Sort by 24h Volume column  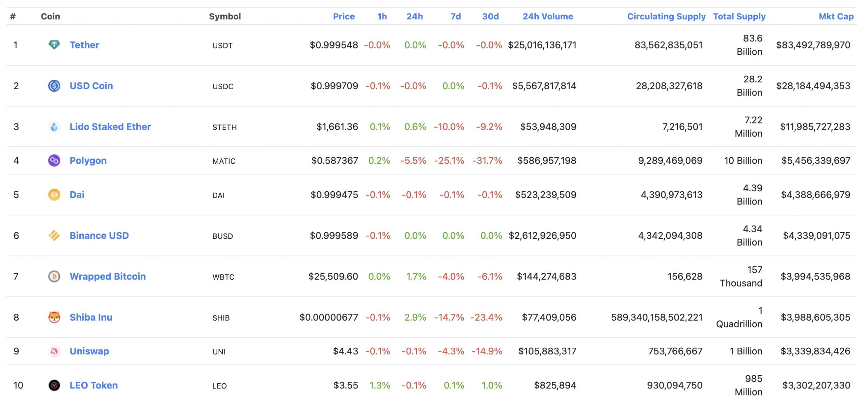(x=548, y=16)
